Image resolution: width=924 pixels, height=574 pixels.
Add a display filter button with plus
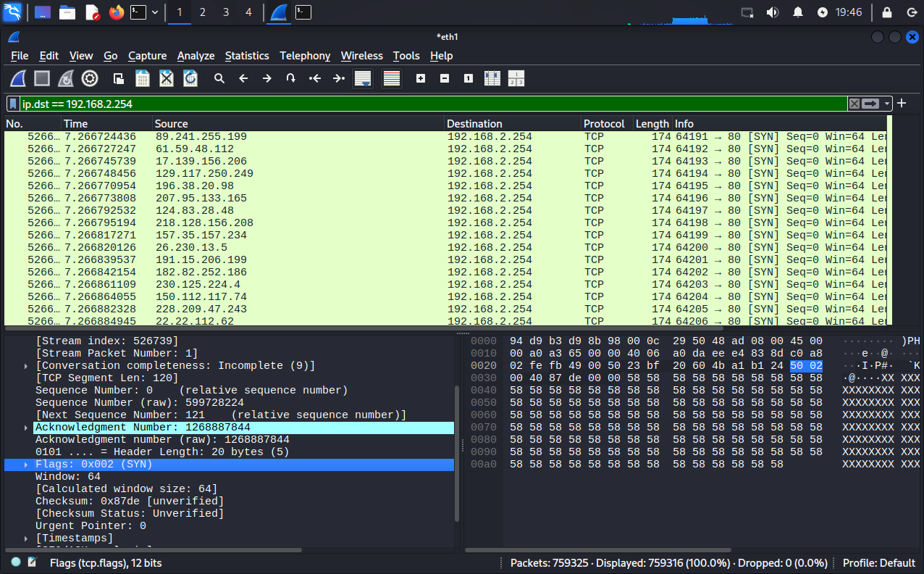(x=902, y=104)
